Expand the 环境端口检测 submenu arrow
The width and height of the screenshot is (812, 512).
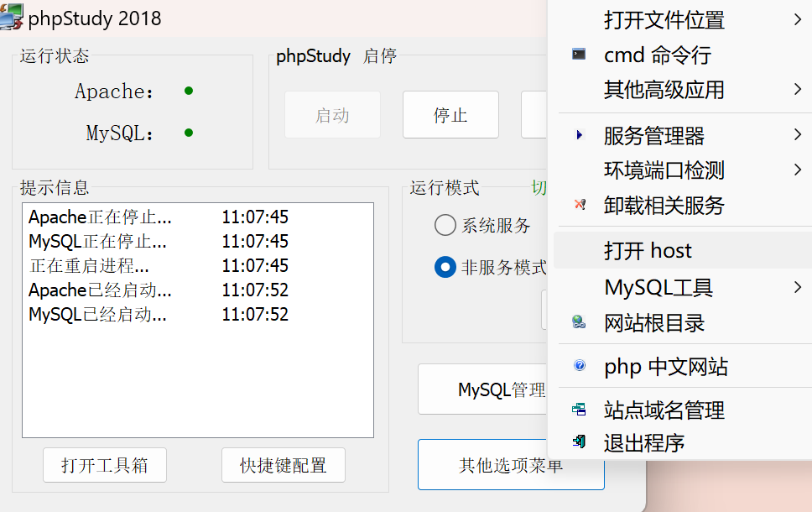798,170
